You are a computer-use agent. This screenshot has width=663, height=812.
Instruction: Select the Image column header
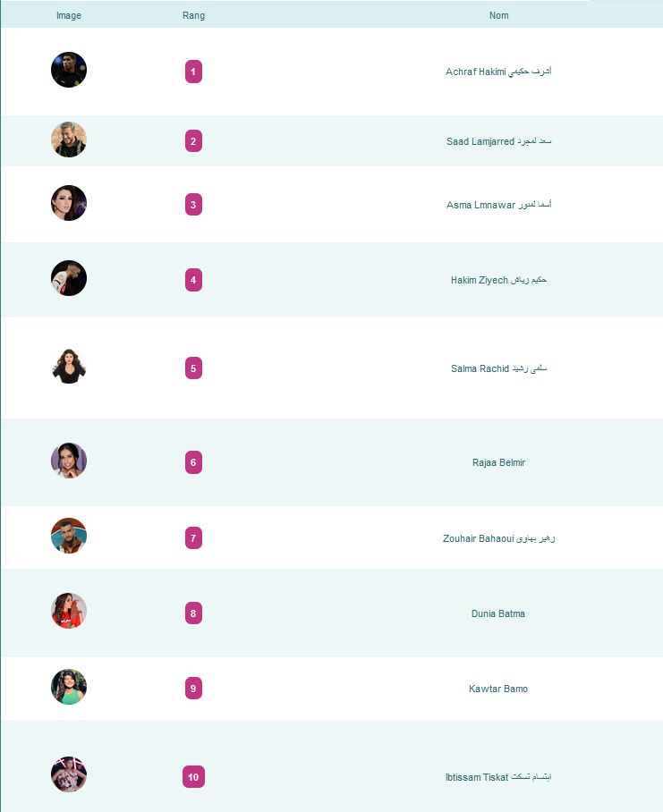pos(69,15)
